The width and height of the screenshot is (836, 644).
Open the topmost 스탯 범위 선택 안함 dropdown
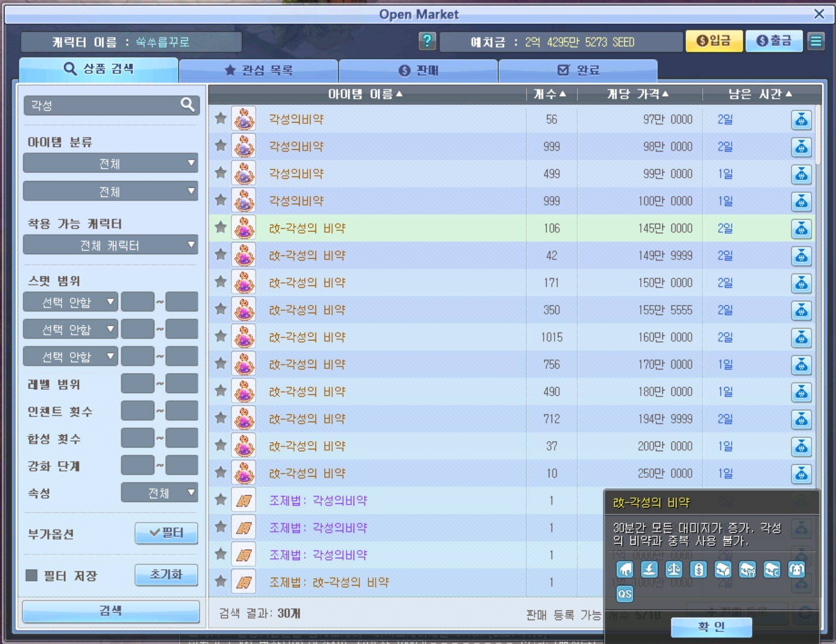click(70, 302)
